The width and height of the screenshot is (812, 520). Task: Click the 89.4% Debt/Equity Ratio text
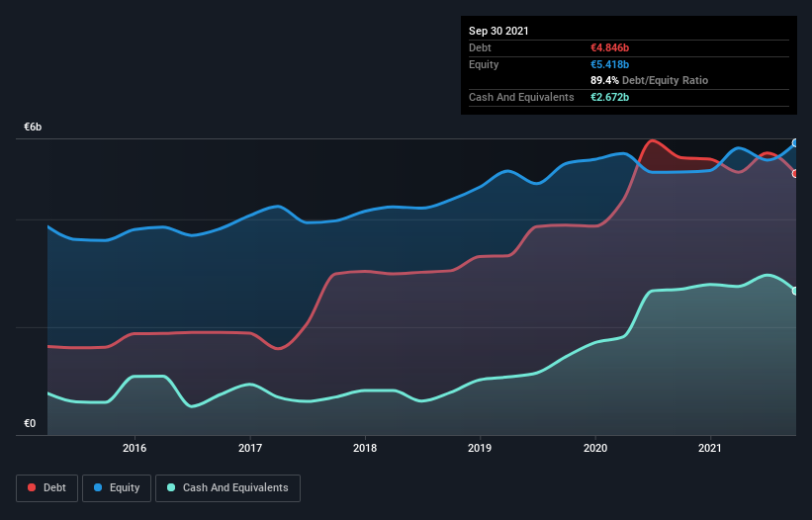click(x=650, y=81)
